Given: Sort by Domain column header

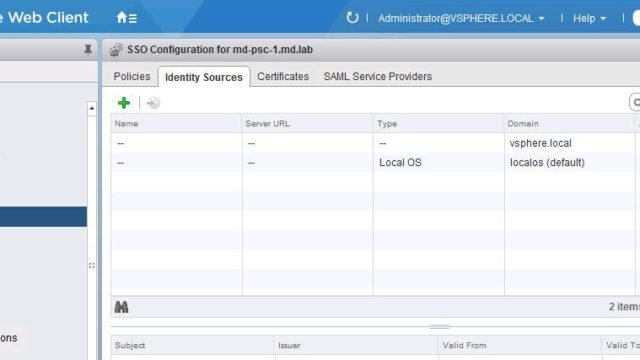Looking at the screenshot, I should pyautogui.click(x=570, y=124).
